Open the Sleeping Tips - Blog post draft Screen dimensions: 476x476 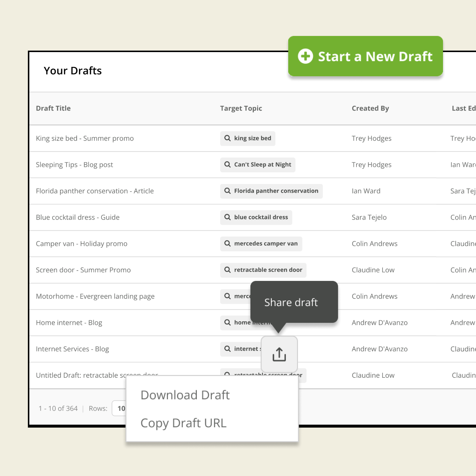pyautogui.click(x=74, y=165)
